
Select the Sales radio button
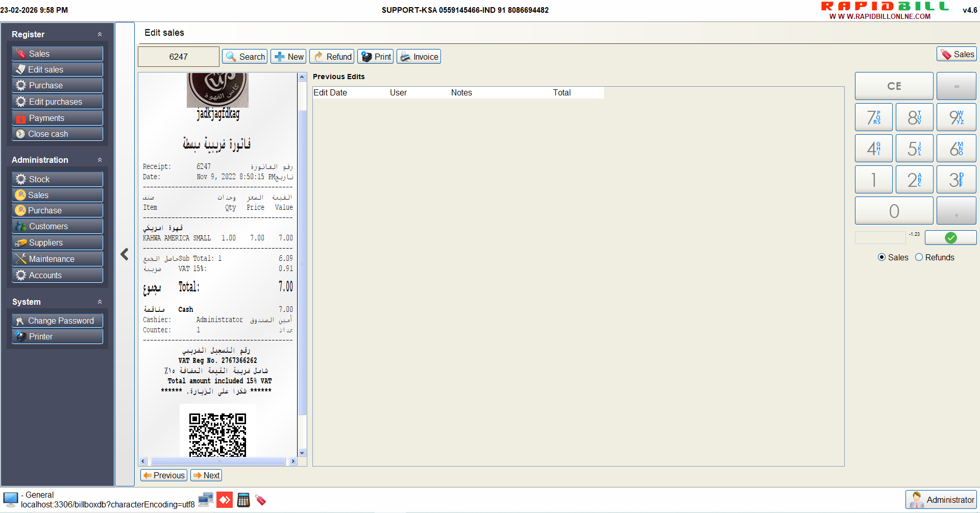click(x=881, y=257)
